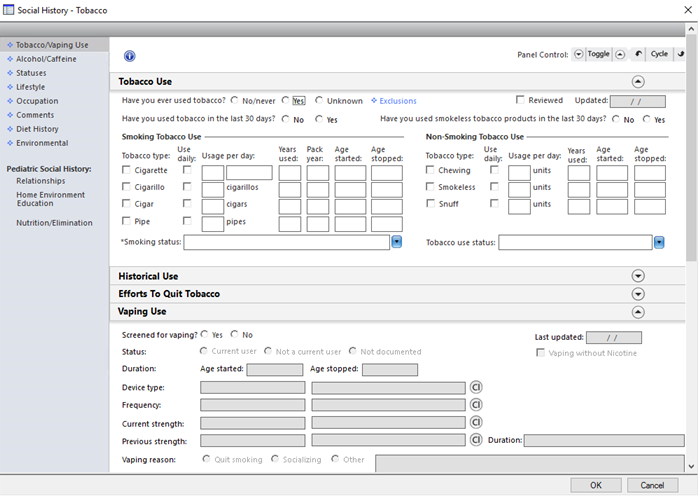The image size is (698, 496).
Task: Go to Comments section
Action: (35, 115)
